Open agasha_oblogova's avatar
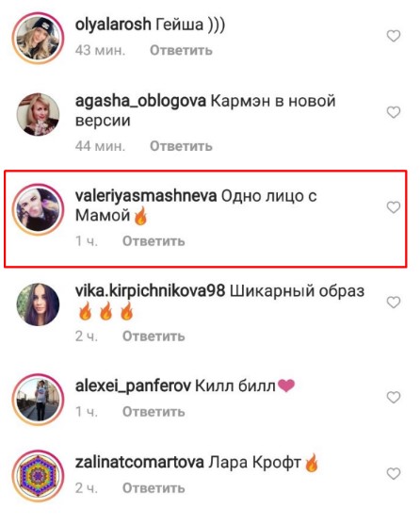 coord(38,114)
